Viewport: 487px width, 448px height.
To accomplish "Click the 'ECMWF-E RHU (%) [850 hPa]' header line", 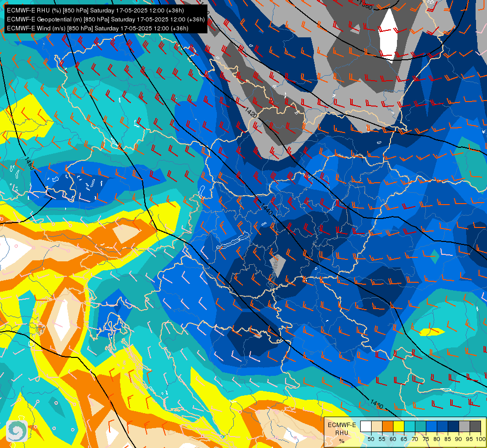I will click(96, 10).
